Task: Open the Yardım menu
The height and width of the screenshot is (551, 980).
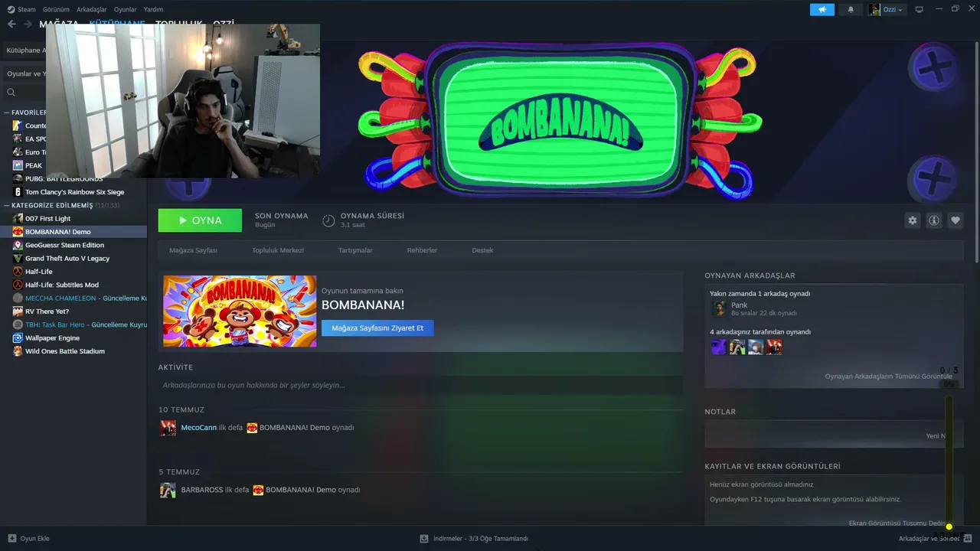Action: point(153,9)
